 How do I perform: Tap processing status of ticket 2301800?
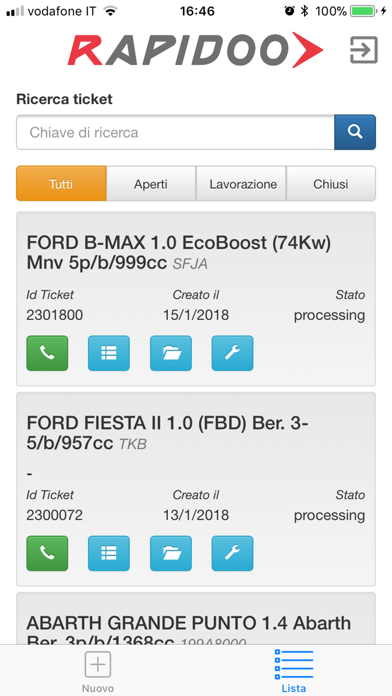click(x=329, y=316)
